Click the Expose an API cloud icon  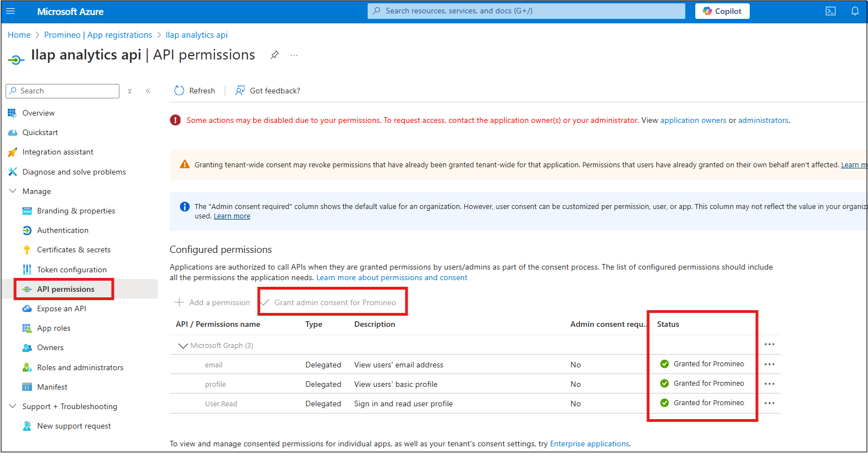point(27,308)
